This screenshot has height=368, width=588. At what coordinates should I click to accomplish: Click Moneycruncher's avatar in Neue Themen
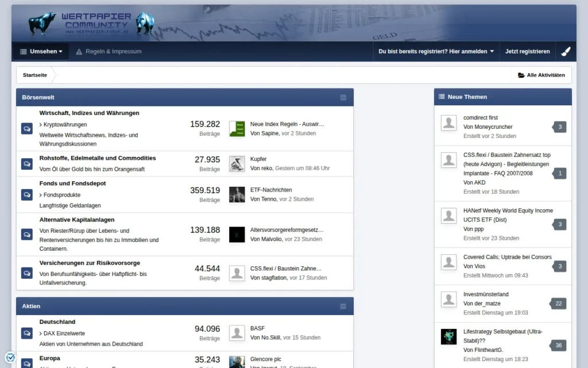coord(448,123)
